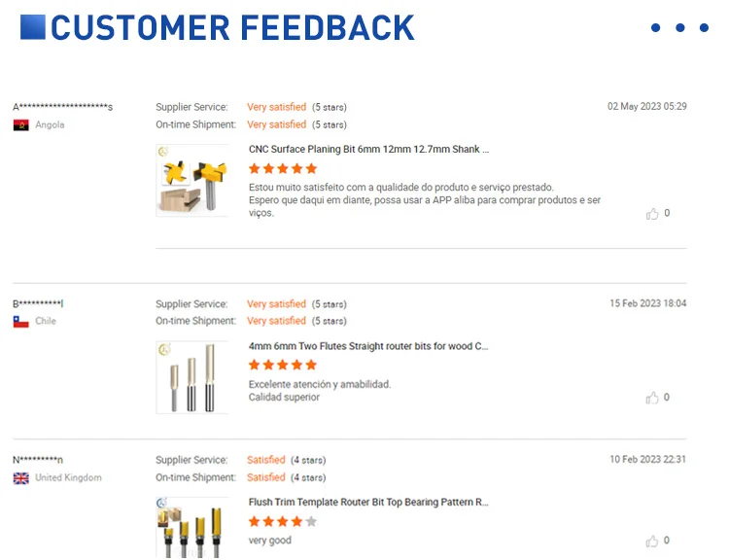
Task: Click the Angola flag icon
Action: [x=20, y=125]
